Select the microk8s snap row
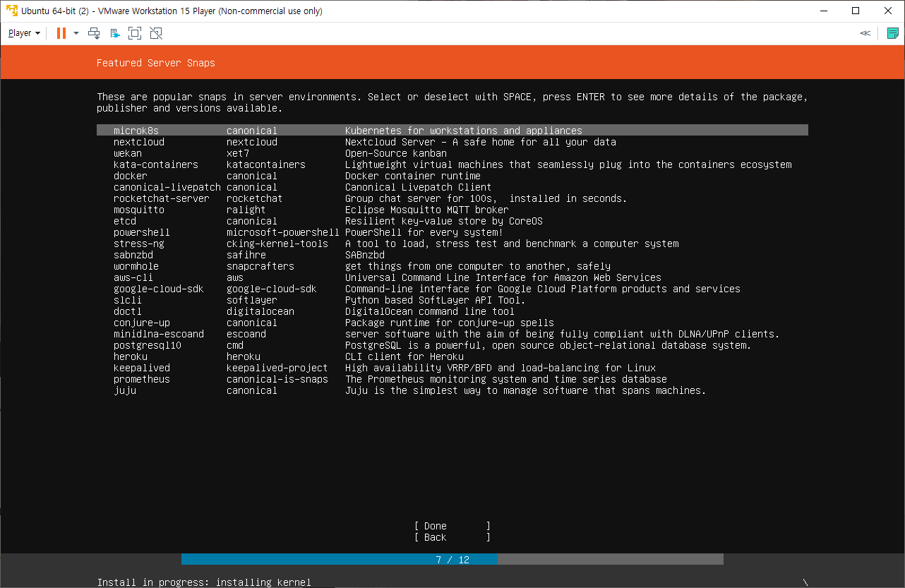 pyautogui.click(x=452, y=131)
